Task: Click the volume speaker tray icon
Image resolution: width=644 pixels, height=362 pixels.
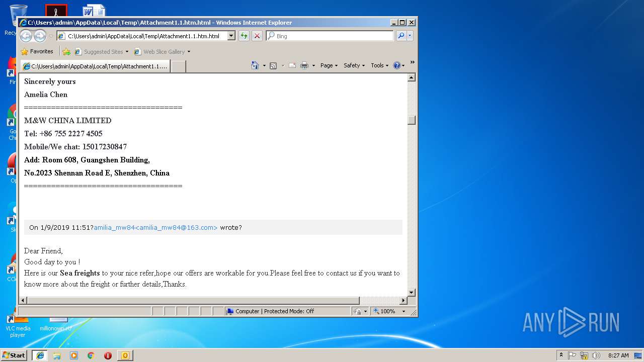Action: 596,355
